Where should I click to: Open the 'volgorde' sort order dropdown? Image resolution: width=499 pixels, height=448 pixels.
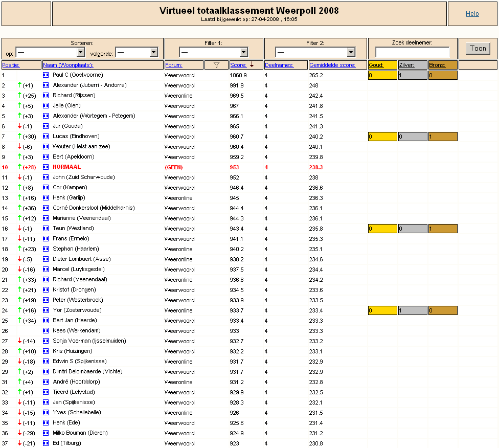(x=137, y=52)
